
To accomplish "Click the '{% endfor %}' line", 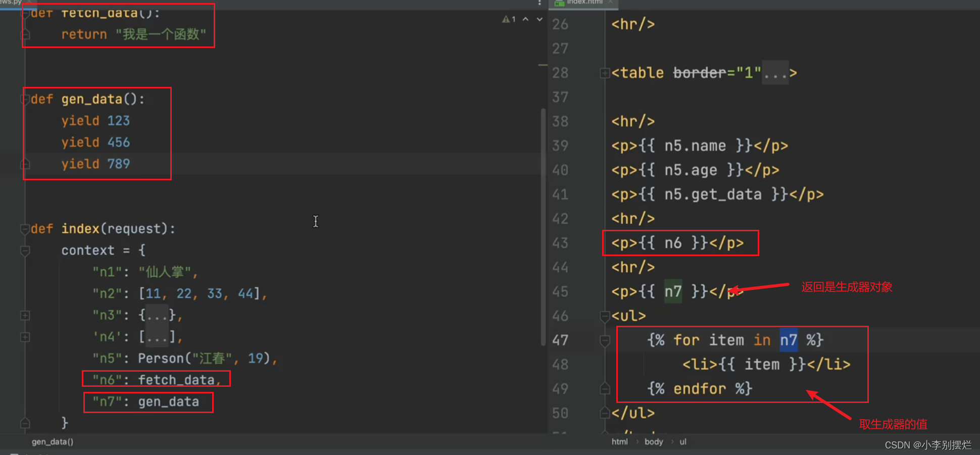I will pyautogui.click(x=700, y=389).
